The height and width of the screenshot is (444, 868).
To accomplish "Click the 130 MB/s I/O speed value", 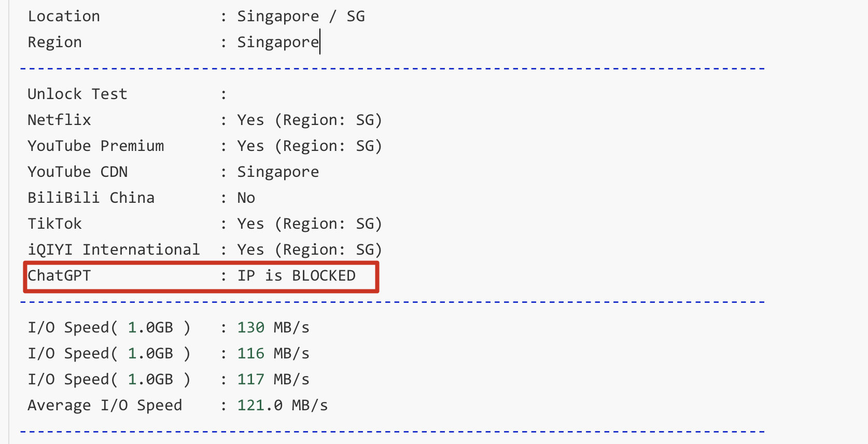I will [273, 328].
